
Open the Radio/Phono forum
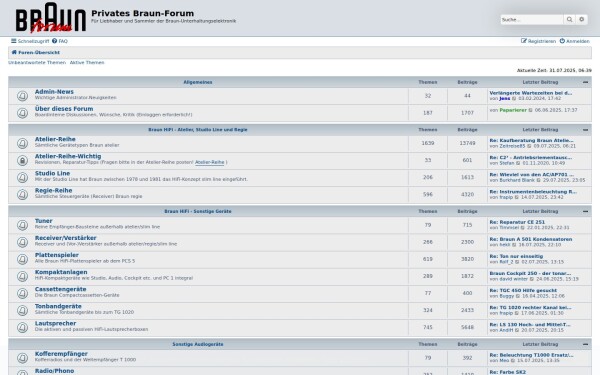click(x=54, y=371)
